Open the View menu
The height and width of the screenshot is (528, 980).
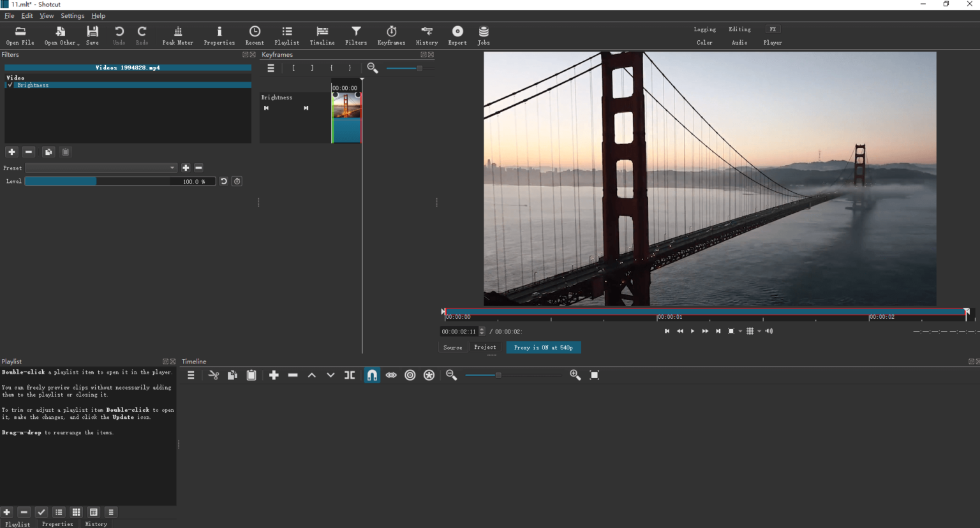[47, 16]
